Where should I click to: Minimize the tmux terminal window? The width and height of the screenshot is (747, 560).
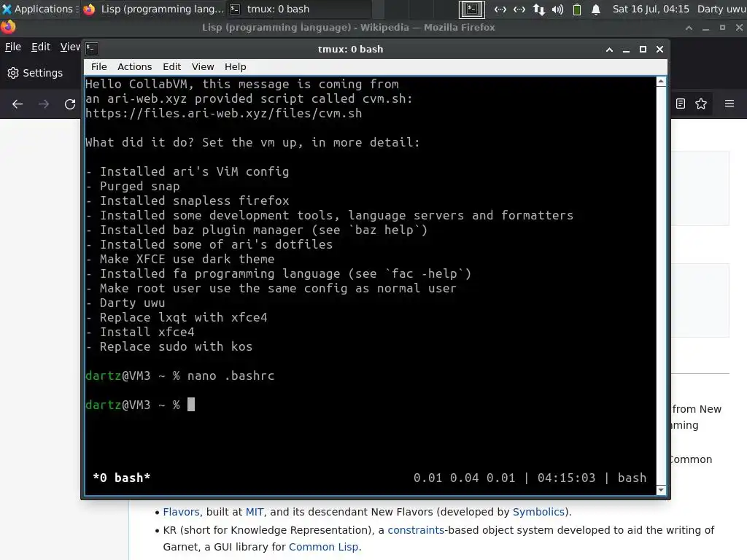(626, 50)
